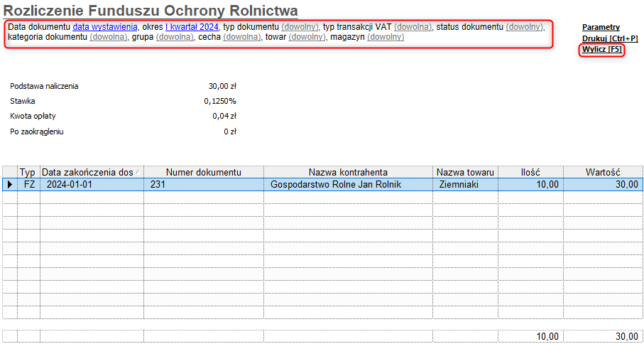Select the 'FZ' type cell
Screen dimensions: 644x344
coord(28,185)
